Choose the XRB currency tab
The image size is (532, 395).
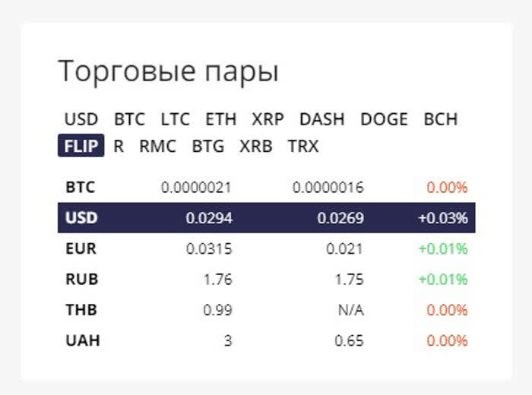255,146
